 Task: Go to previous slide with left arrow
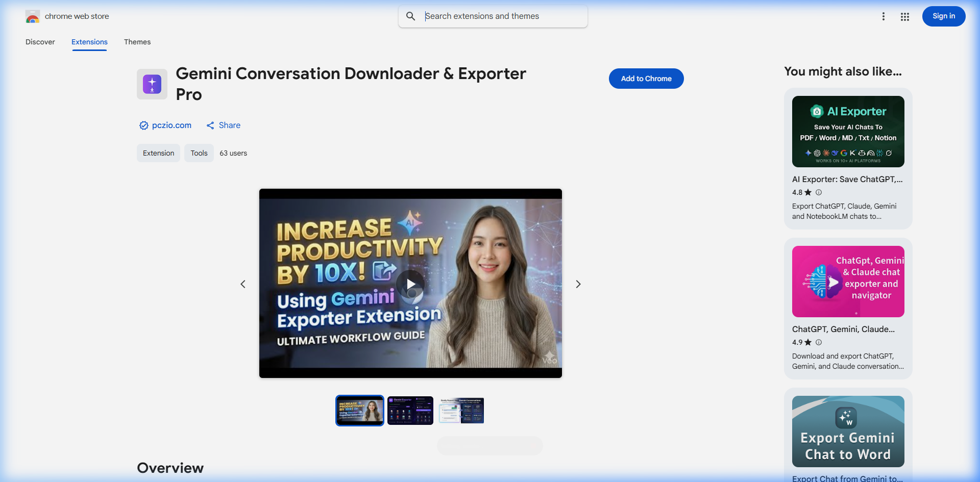(x=243, y=284)
